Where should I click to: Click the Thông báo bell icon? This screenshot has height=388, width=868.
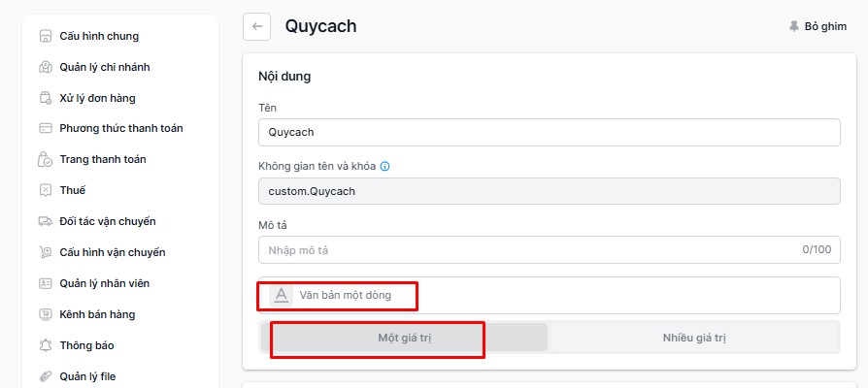[x=46, y=345]
